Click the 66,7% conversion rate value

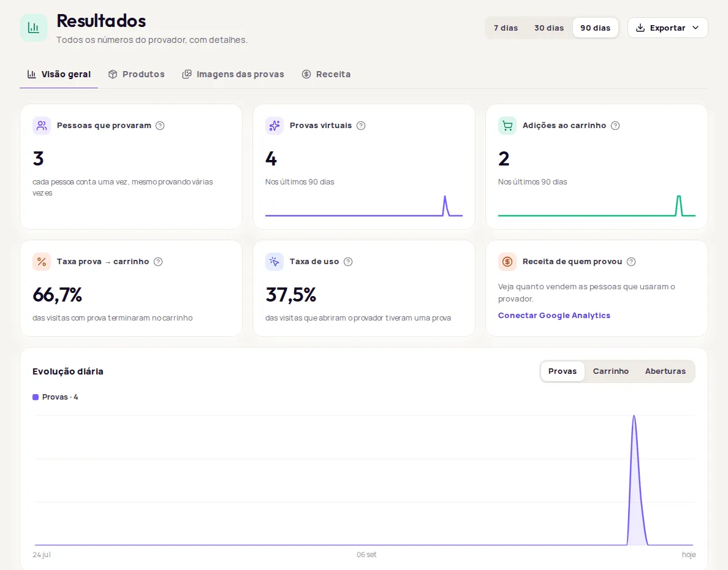point(57,295)
